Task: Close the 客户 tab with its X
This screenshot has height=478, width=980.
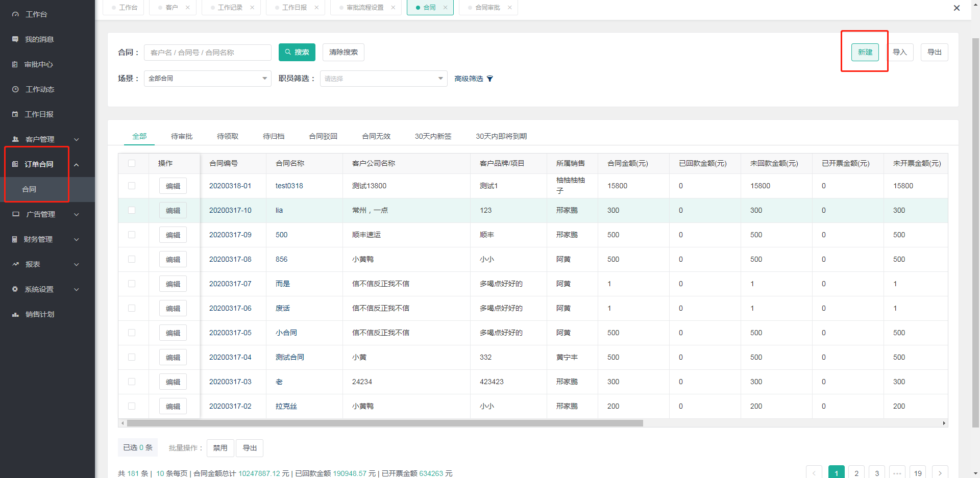Action: 188,8
